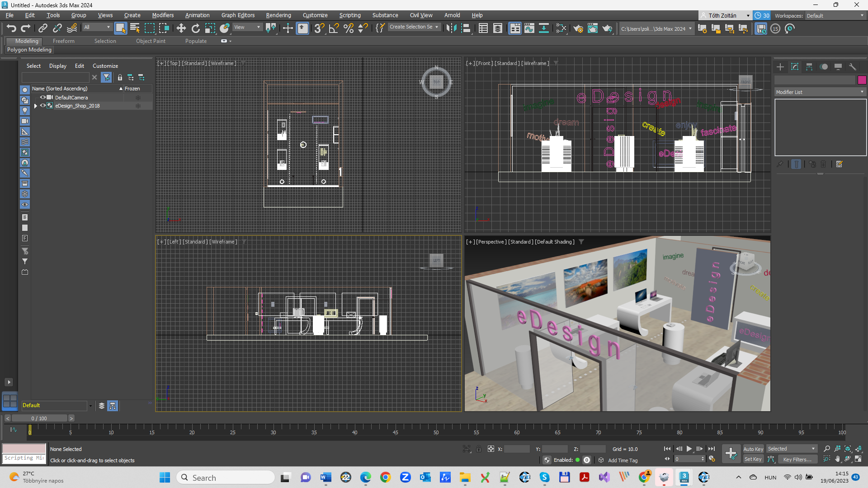
Task: Click the Key Filters button
Action: pyautogui.click(x=797, y=459)
